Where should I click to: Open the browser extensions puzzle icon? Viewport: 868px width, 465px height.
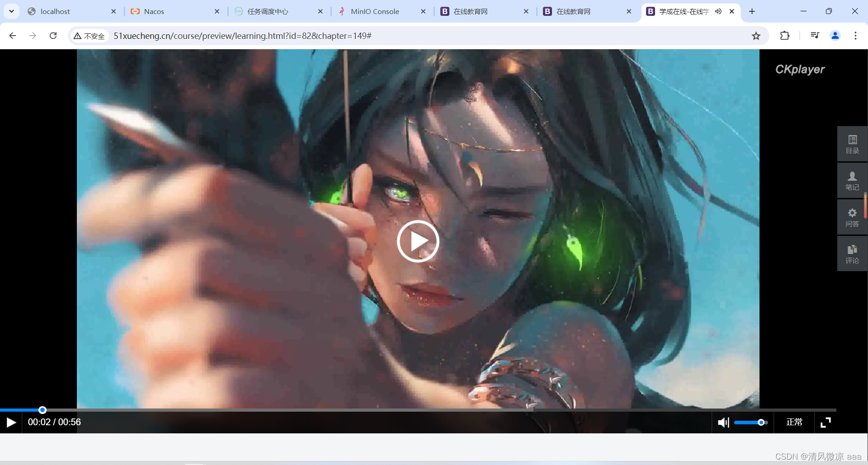[785, 36]
